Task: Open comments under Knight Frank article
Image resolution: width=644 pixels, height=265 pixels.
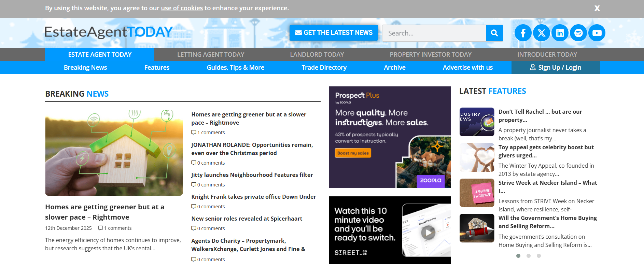Action: tap(208, 207)
